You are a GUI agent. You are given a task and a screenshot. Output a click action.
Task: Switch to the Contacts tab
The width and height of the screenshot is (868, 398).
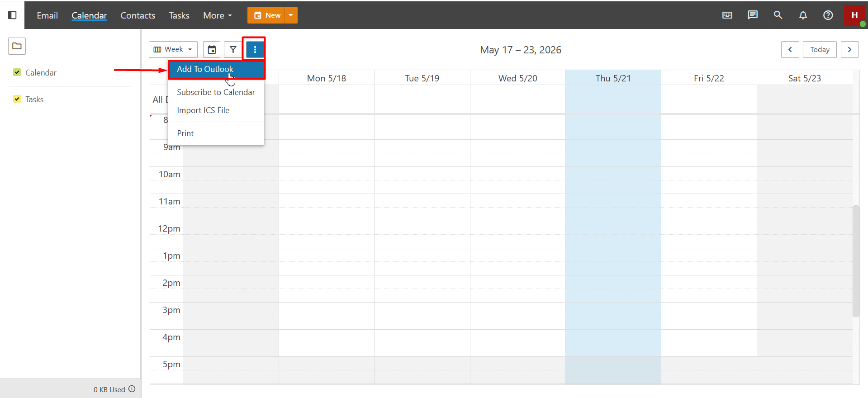[x=138, y=15]
